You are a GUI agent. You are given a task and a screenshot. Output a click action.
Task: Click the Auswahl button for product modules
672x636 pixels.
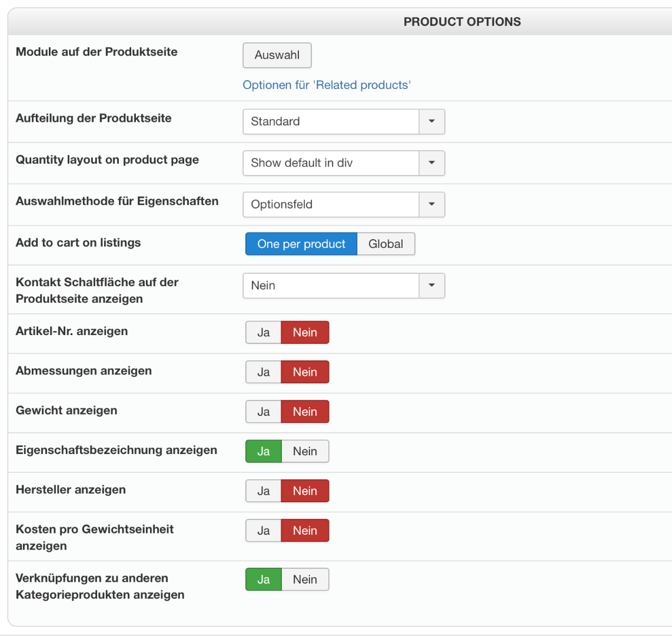[277, 55]
